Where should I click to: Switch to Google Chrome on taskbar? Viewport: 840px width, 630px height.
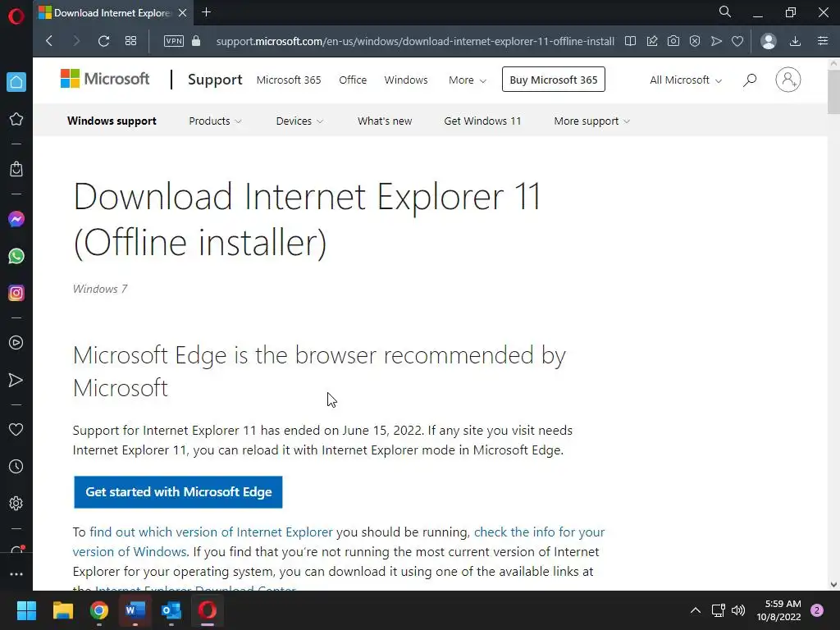[x=99, y=610]
